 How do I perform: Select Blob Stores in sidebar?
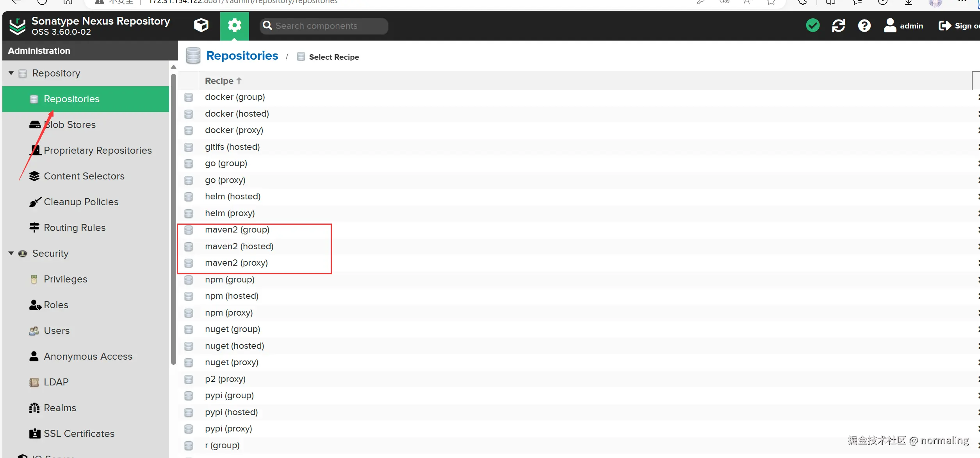click(x=69, y=124)
